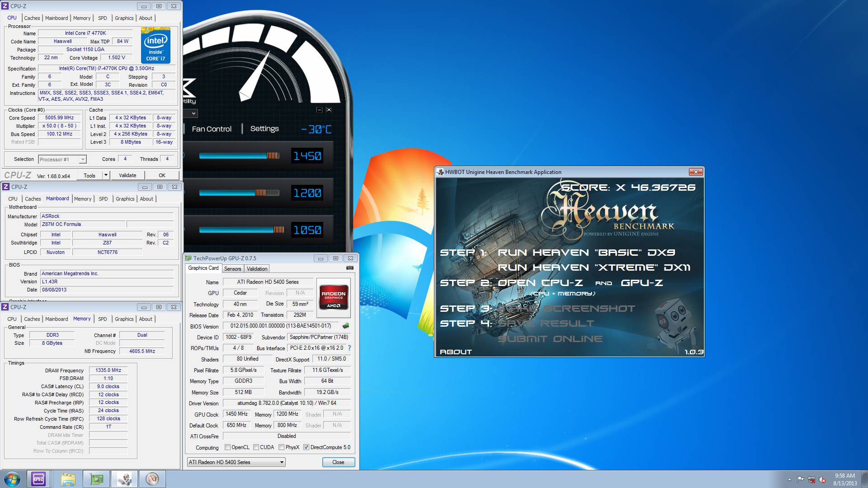This screenshot has height=488, width=868.
Task: Click the Core Speed value 5005.99 MHz
Action: pyautogui.click(x=59, y=118)
